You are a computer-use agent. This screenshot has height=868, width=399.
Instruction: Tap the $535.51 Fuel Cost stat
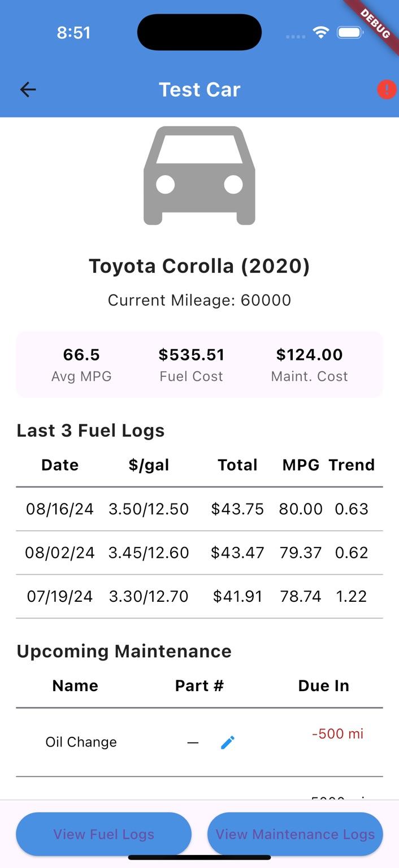(x=192, y=364)
